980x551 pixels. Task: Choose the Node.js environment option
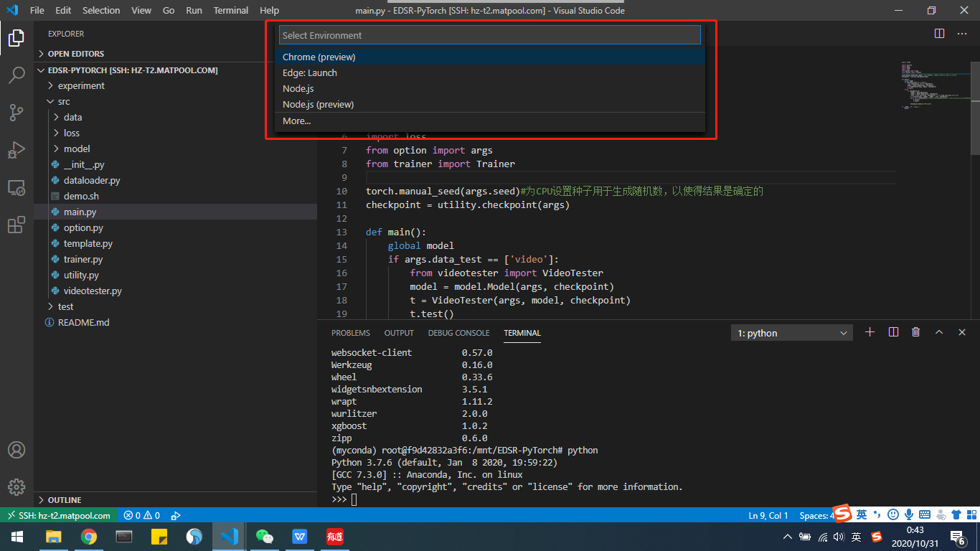[x=490, y=88]
